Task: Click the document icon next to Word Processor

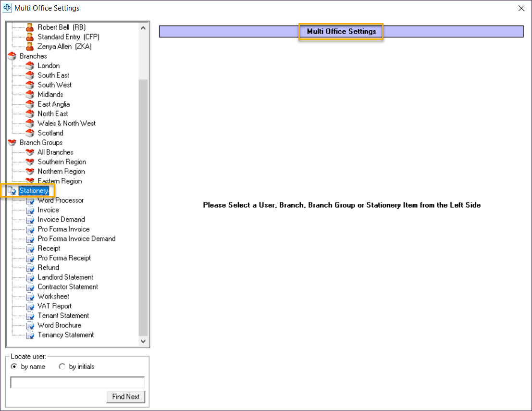Action: point(30,200)
